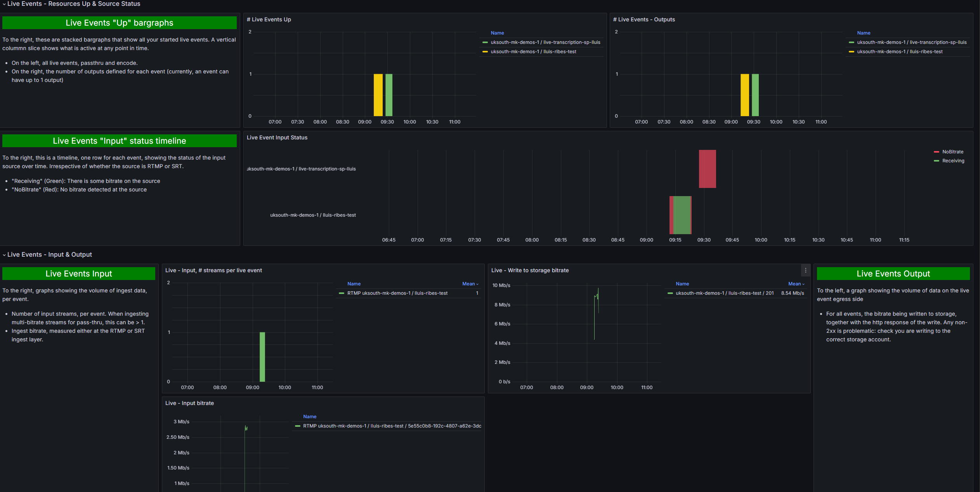Screen dimensions: 980x492
Task: Toggle the Receiving series label in Input Status legend
Action: pyautogui.click(x=953, y=161)
